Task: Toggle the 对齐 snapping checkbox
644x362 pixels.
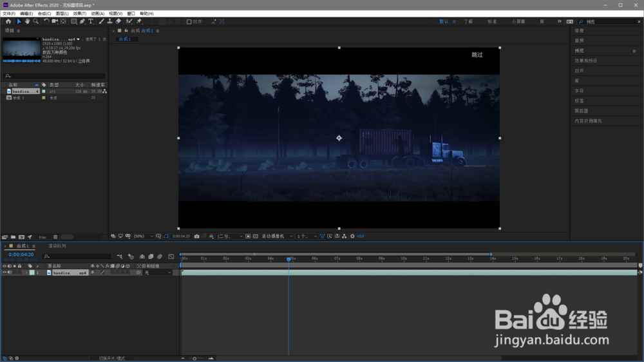Action: pos(189,22)
